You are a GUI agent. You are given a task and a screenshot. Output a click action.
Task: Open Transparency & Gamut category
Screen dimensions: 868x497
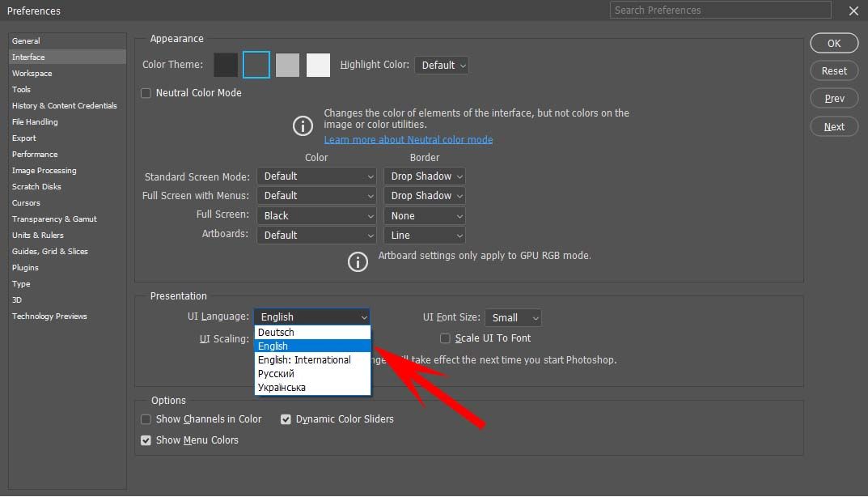[x=67, y=219]
